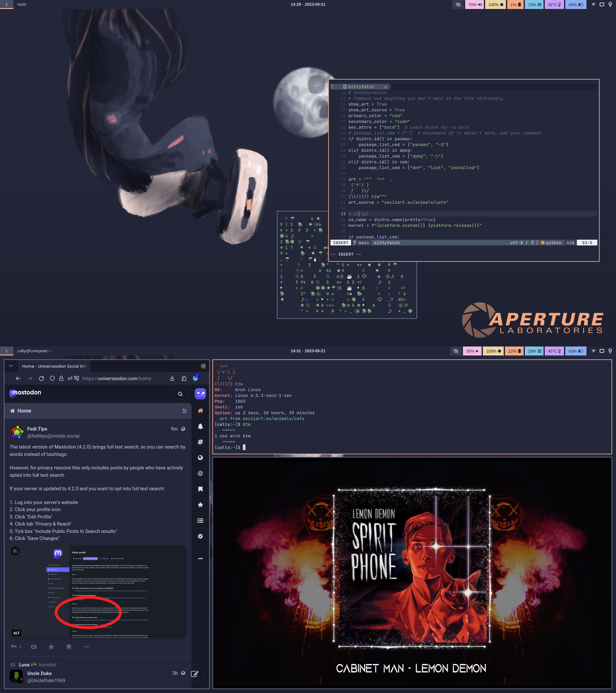The image size is (616, 693).
Task: Open the tab list dropdown chevron
Action: [11, 366]
